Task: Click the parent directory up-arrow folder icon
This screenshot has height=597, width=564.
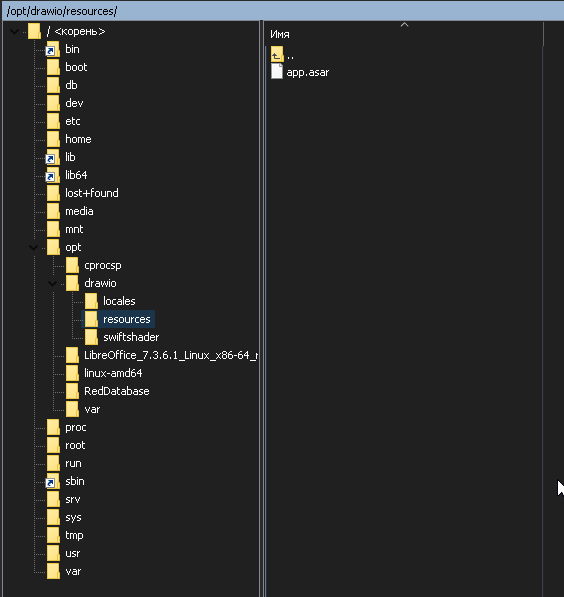Action: click(277, 54)
